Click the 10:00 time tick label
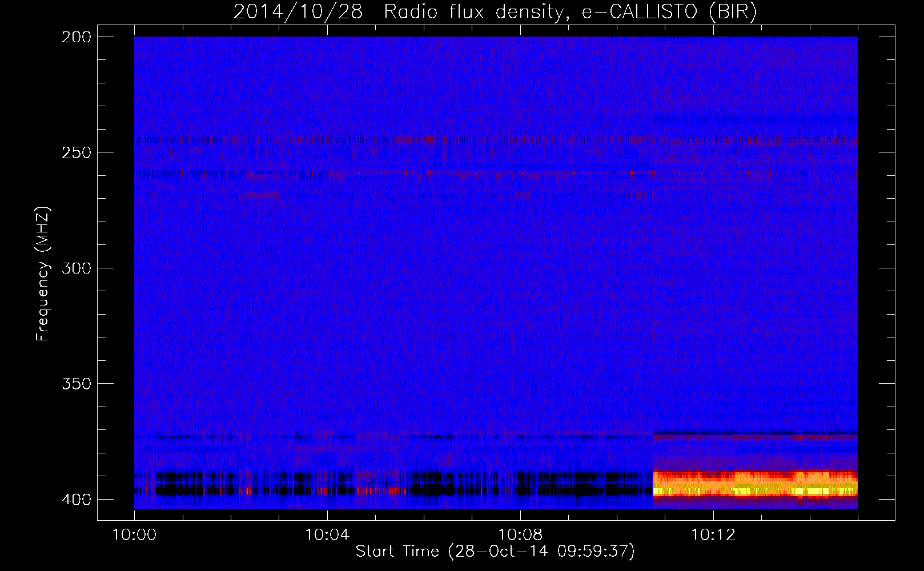The height and width of the screenshot is (571, 924). tap(134, 534)
